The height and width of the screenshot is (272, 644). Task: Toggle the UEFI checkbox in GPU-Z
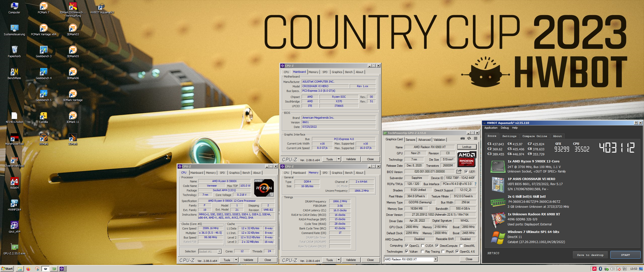pos(466,172)
